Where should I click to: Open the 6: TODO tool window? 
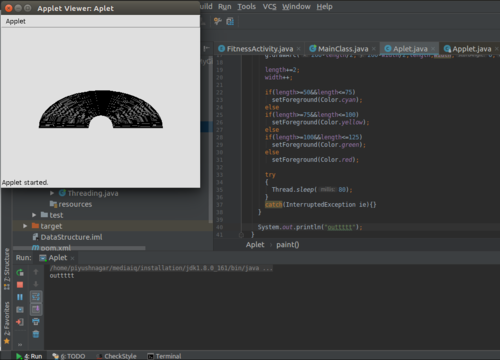click(x=69, y=356)
